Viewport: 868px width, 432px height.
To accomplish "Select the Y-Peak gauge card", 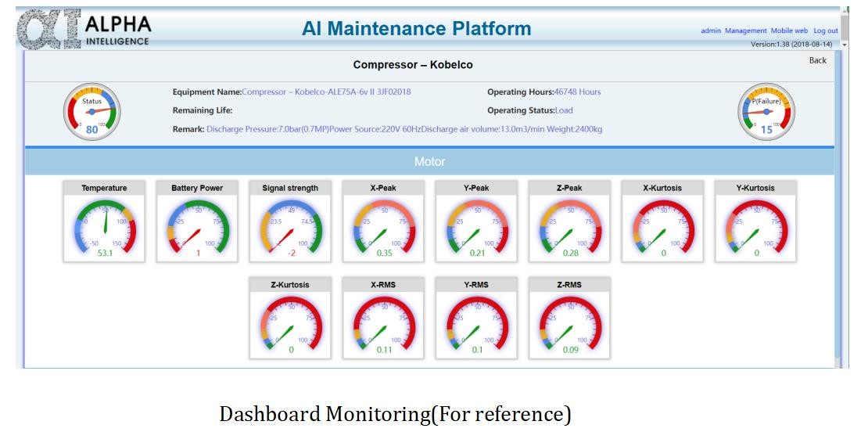I will (476, 221).
